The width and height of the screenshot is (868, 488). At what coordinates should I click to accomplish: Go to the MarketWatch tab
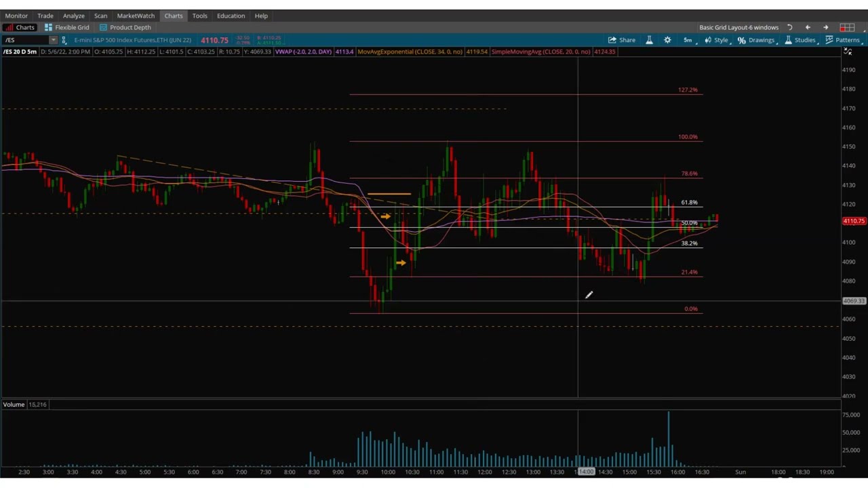pos(136,16)
